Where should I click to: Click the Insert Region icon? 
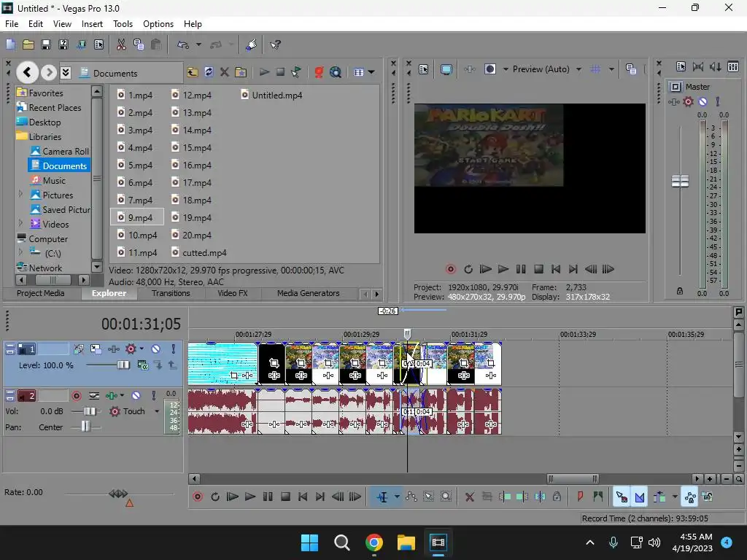tap(598, 497)
